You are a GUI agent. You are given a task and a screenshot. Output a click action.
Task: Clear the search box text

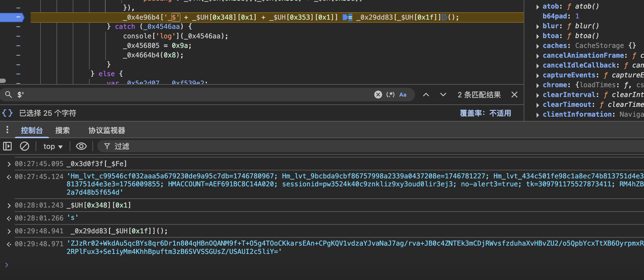coord(378,95)
